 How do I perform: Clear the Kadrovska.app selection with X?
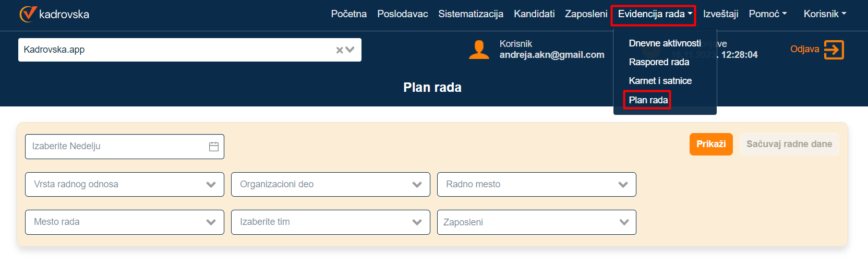(x=340, y=50)
